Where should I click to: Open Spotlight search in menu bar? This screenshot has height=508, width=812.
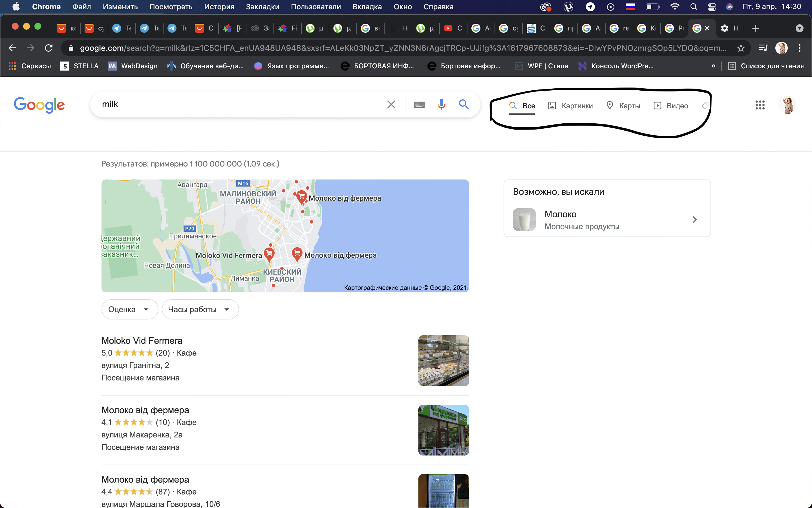(694, 7)
